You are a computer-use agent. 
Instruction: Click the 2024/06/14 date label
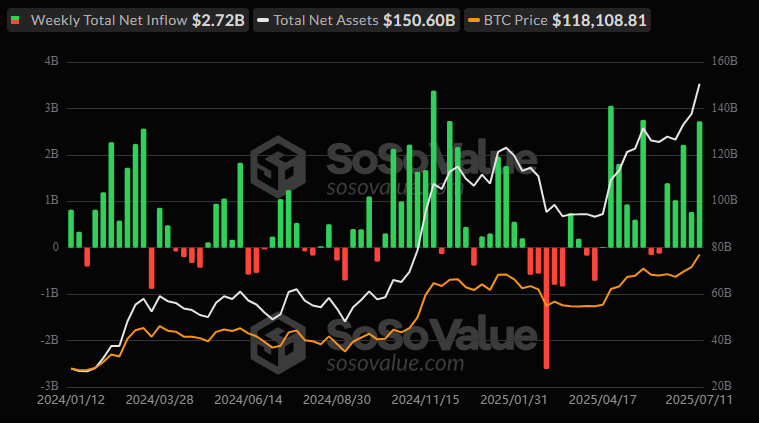[248, 400]
